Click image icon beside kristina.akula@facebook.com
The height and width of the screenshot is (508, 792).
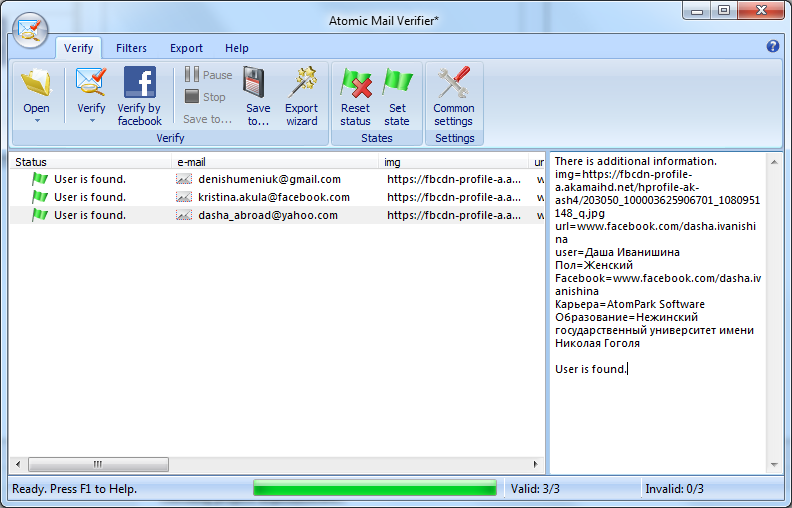[184, 197]
